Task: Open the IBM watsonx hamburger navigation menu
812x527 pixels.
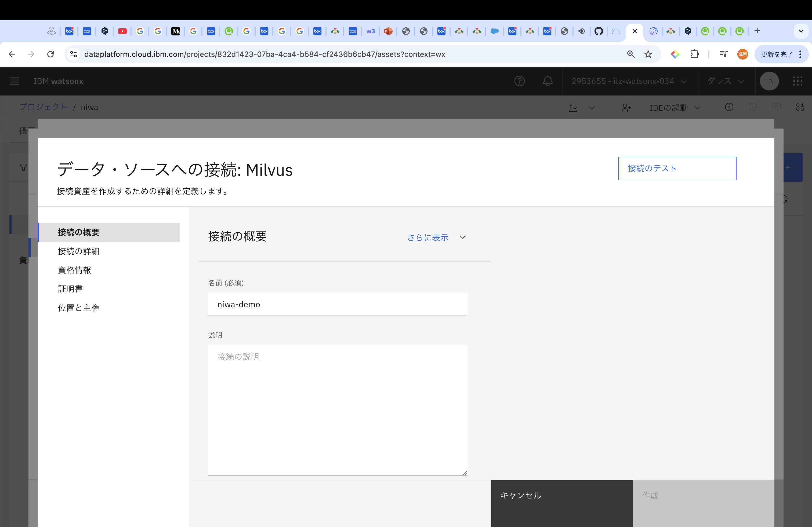Action: click(x=14, y=81)
